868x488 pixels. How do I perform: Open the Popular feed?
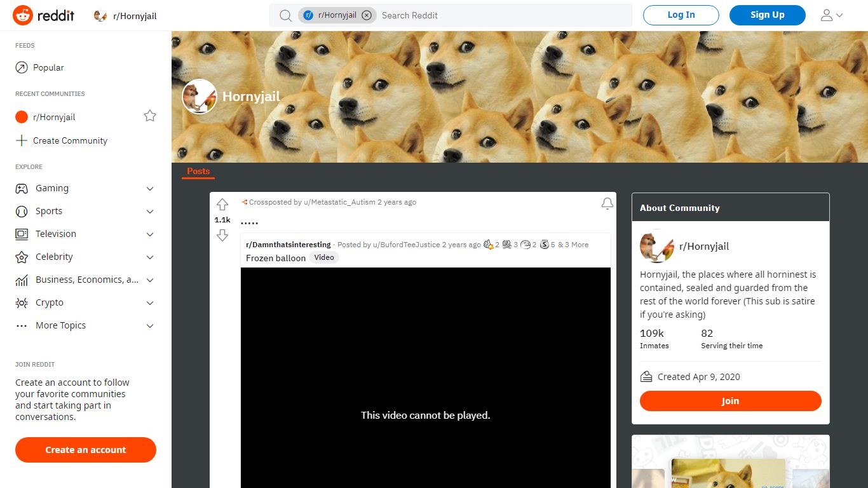click(48, 67)
